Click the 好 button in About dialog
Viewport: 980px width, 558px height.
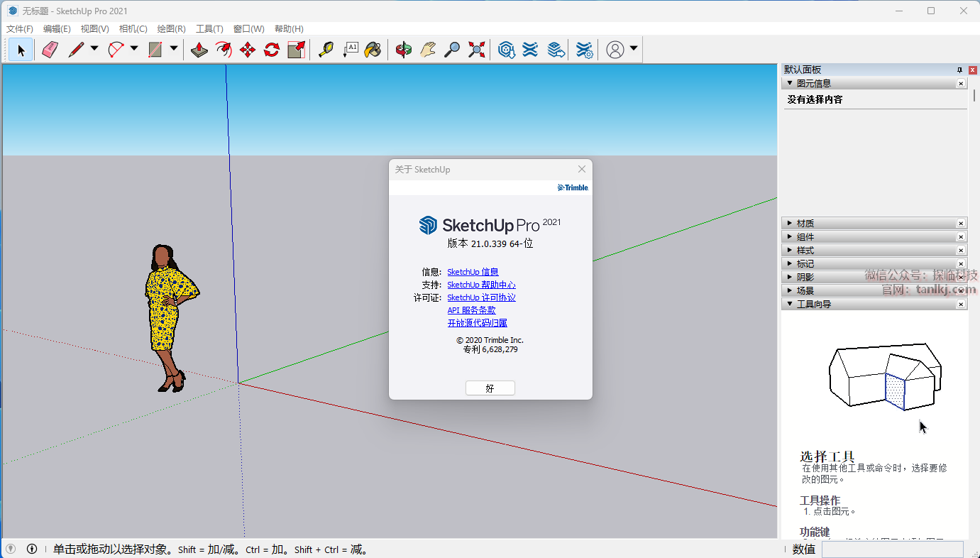490,388
